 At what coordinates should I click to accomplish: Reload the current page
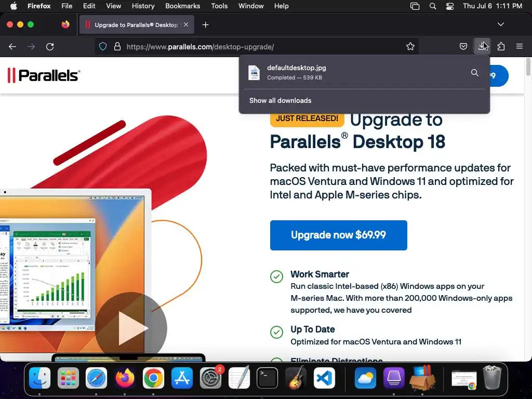coord(50,46)
